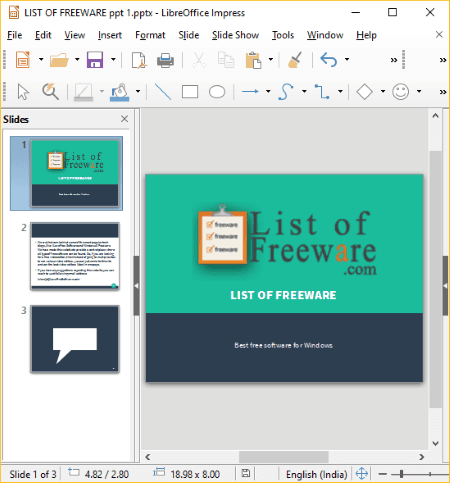Paste using the clipboard icon
The width and height of the screenshot is (450, 483).
coord(253,60)
